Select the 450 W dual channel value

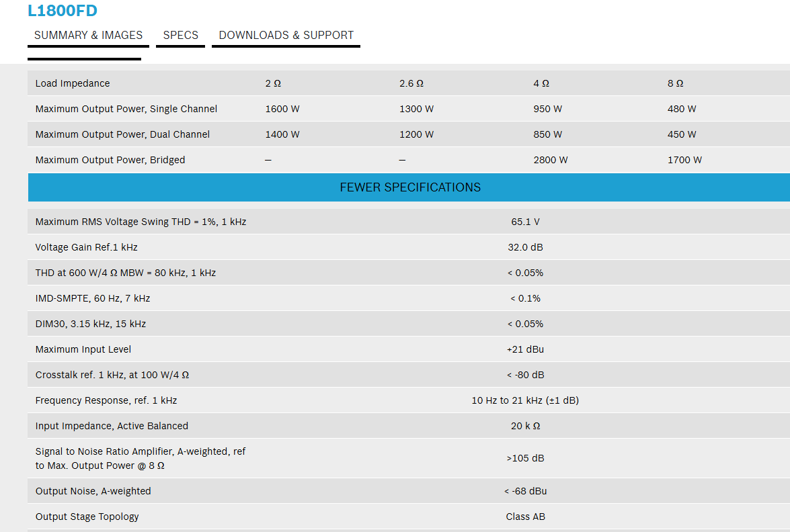(x=682, y=134)
